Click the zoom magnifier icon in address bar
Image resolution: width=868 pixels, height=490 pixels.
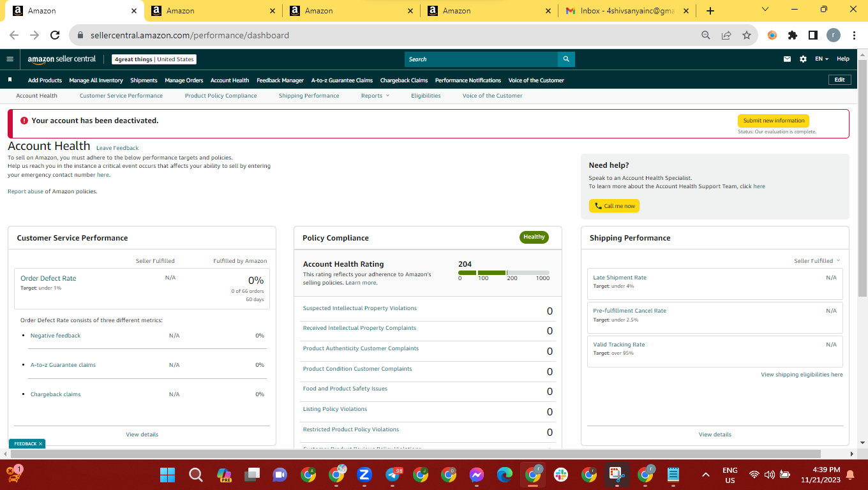coord(706,36)
